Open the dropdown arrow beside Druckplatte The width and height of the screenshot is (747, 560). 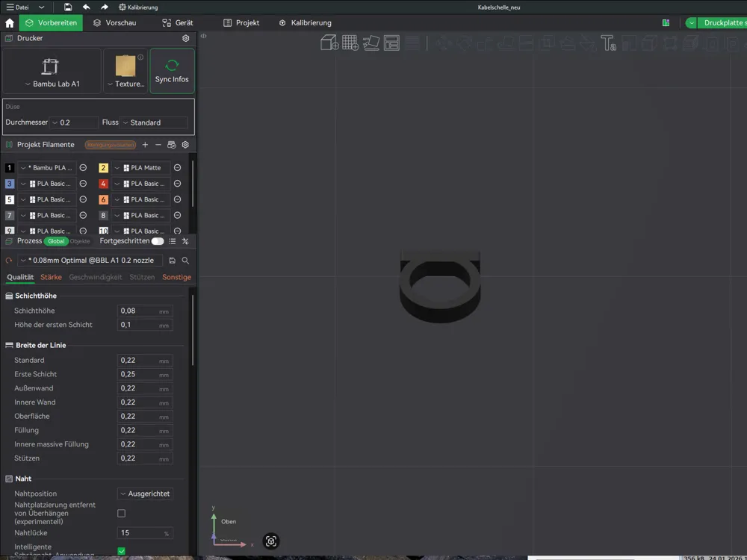[x=691, y=23]
